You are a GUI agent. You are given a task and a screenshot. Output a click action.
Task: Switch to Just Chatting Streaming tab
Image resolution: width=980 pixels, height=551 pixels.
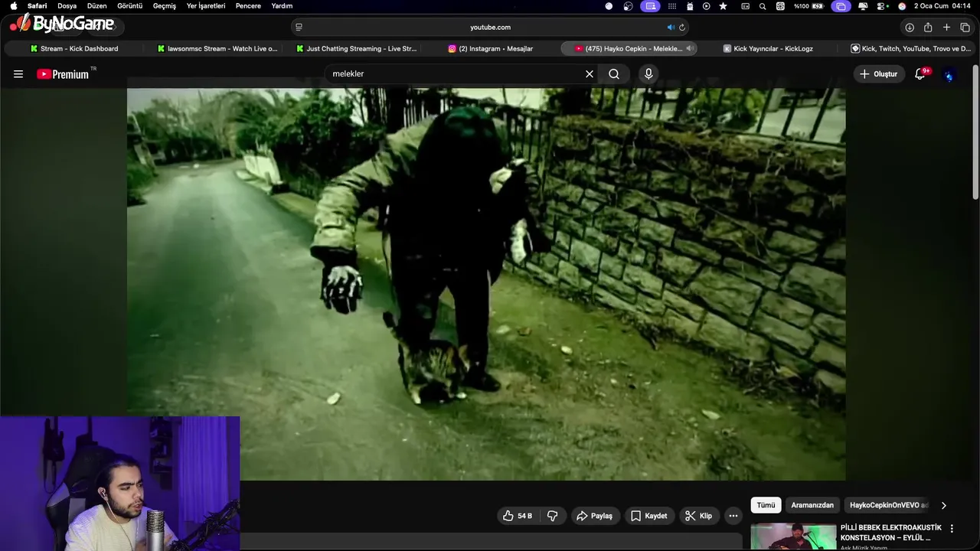356,48
